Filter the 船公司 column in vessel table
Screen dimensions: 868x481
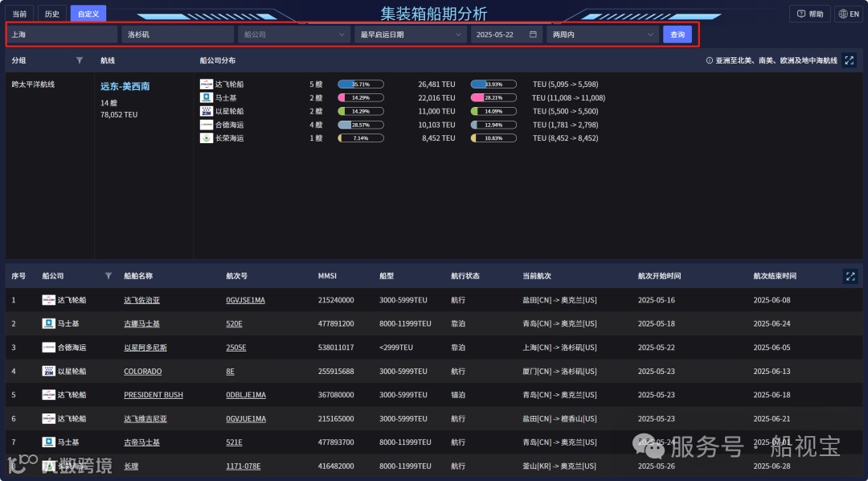click(108, 276)
